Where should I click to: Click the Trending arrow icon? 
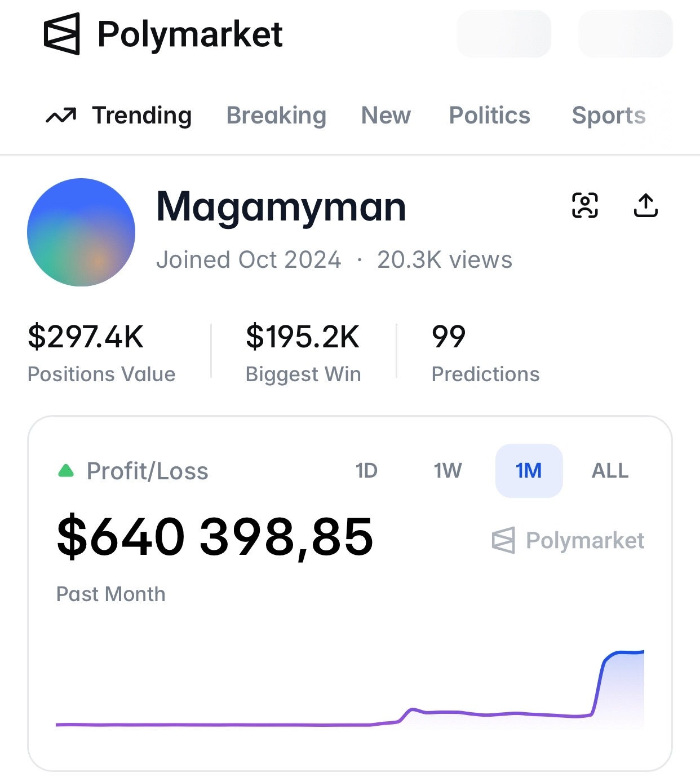click(61, 116)
